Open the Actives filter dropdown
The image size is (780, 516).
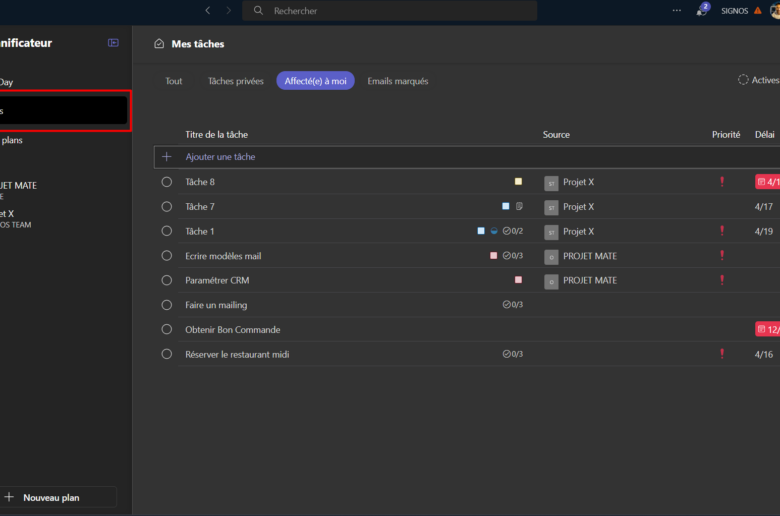[x=758, y=80]
